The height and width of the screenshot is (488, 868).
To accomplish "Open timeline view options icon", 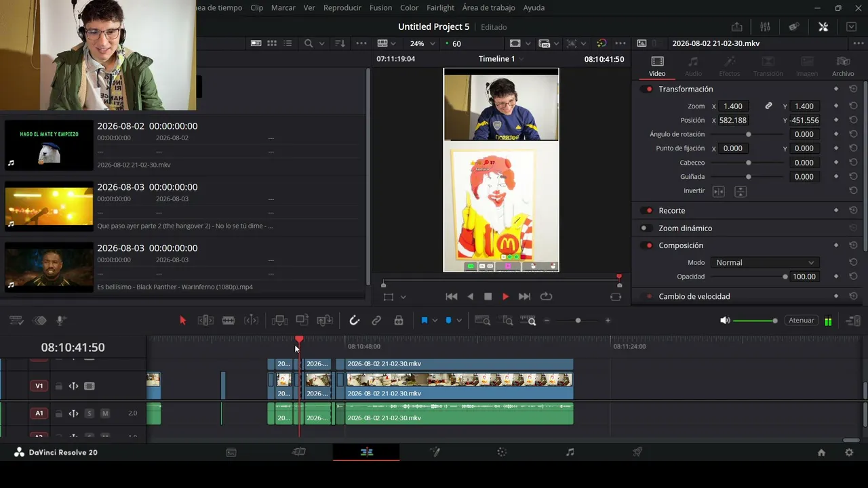I will click(x=16, y=321).
